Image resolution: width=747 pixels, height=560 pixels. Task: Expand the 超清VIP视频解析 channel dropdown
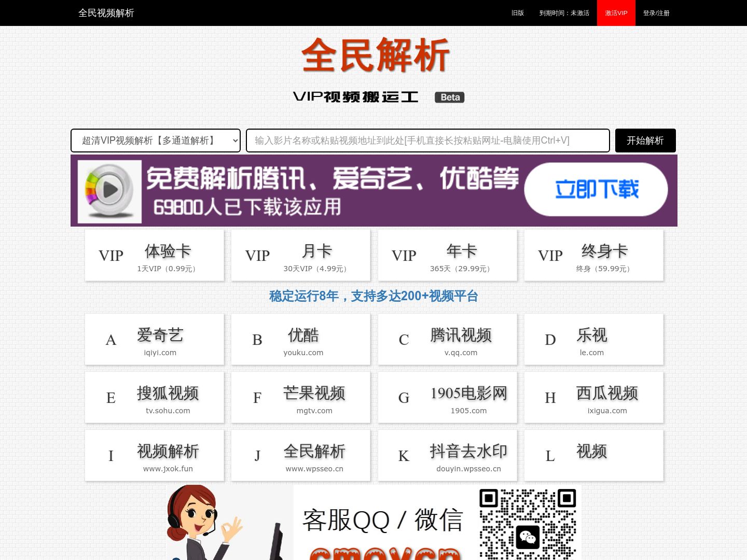[x=156, y=141]
